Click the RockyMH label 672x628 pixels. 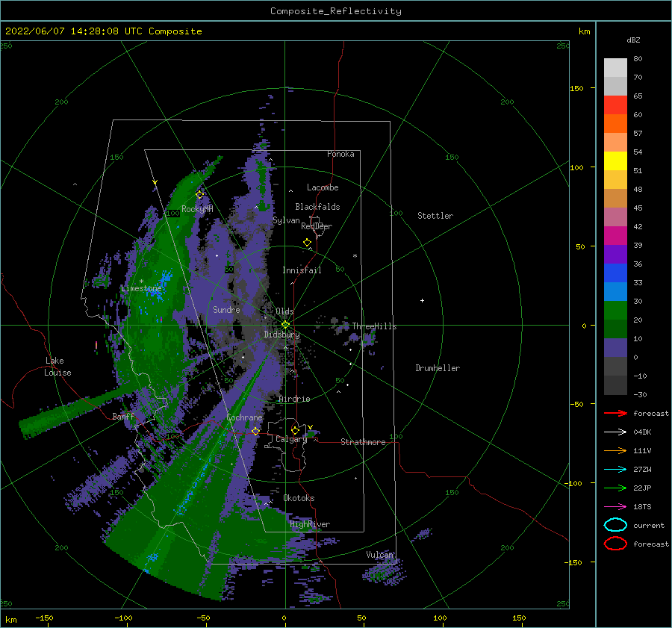click(x=197, y=209)
